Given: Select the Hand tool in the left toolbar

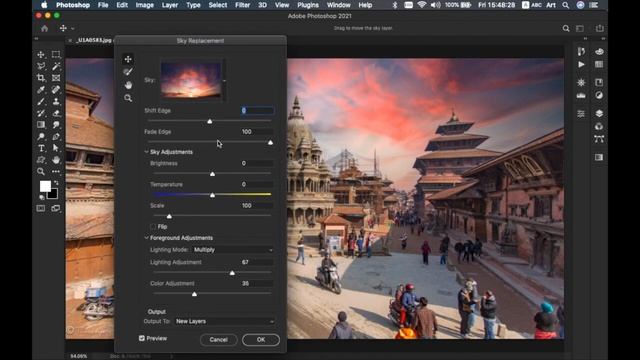Looking at the screenshot, I should pos(56,160).
